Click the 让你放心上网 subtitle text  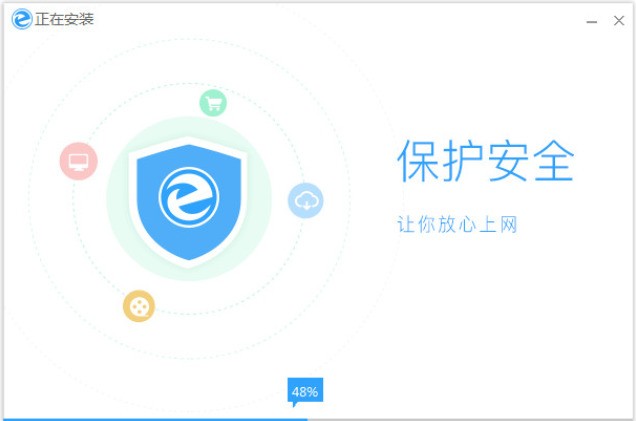click(457, 224)
